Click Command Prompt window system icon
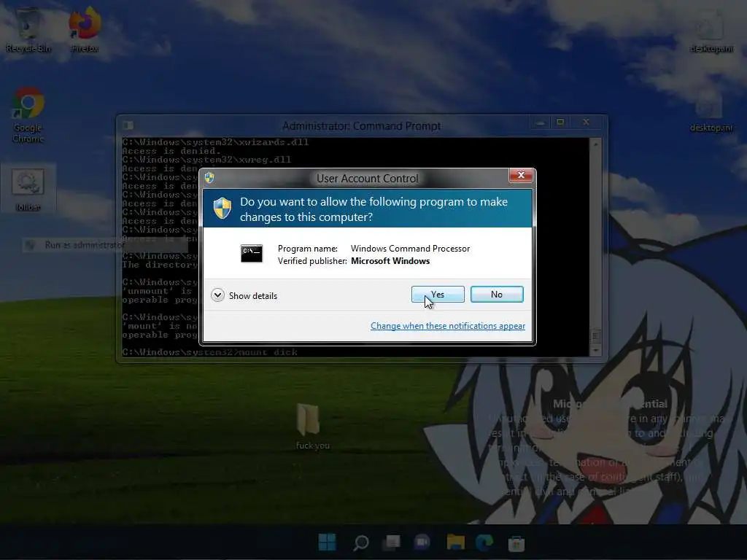The width and height of the screenshot is (747, 560). coord(128,125)
